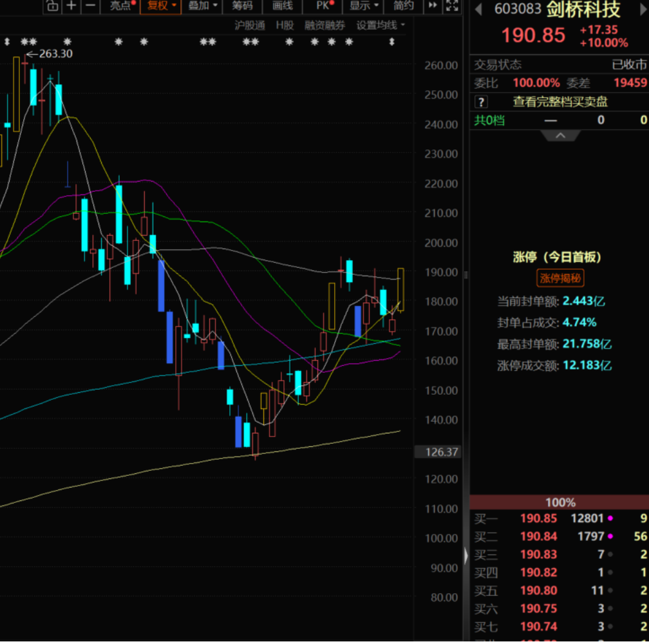Image resolution: width=649 pixels, height=644 pixels.
Task: Click the +10.00% change percentage
Action: pos(604,43)
